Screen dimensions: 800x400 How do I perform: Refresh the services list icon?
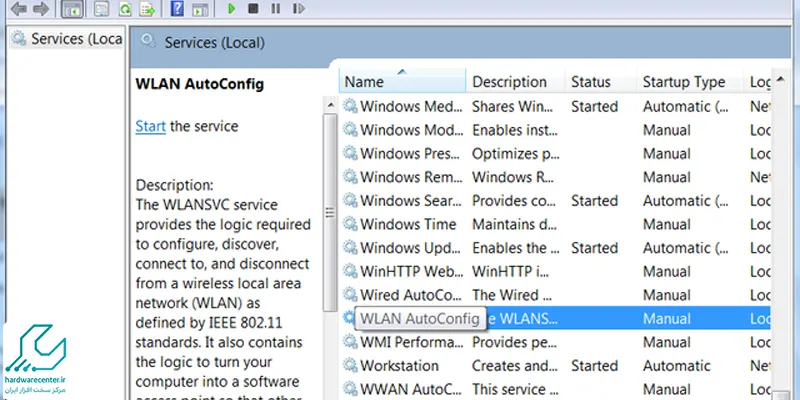tap(124, 9)
